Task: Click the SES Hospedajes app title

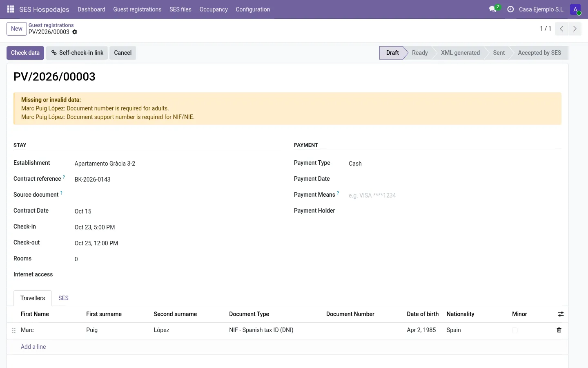Action: [x=44, y=9]
